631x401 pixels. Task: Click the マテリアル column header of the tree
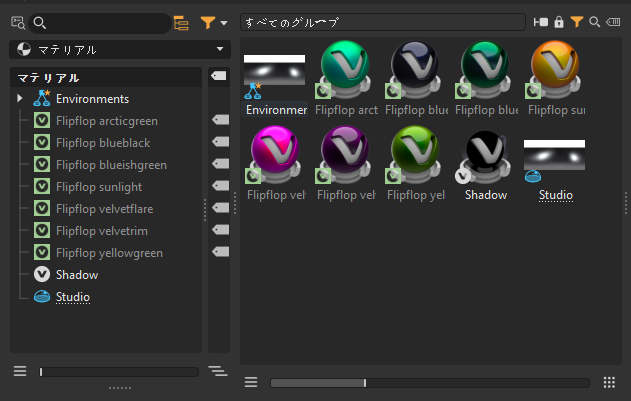click(106, 77)
